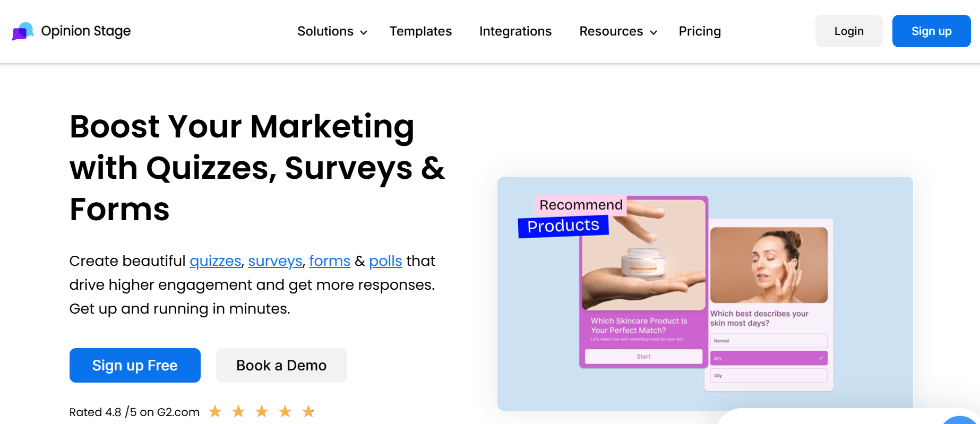This screenshot has width=980, height=424.
Task: Expand the Solutions dropdown chevron
Action: coord(364,32)
